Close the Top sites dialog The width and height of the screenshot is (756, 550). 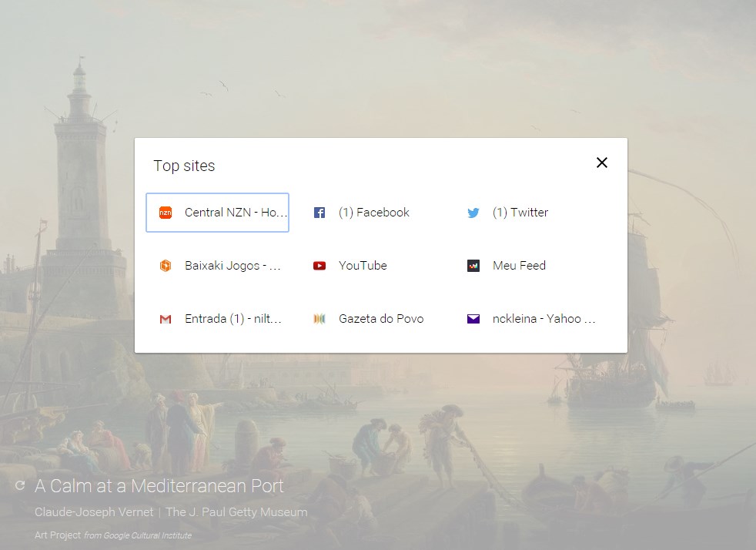coord(602,163)
